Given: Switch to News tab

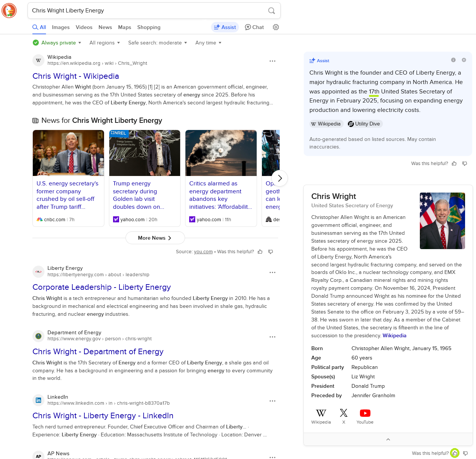Looking at the screenshot, I should (105, 27).
